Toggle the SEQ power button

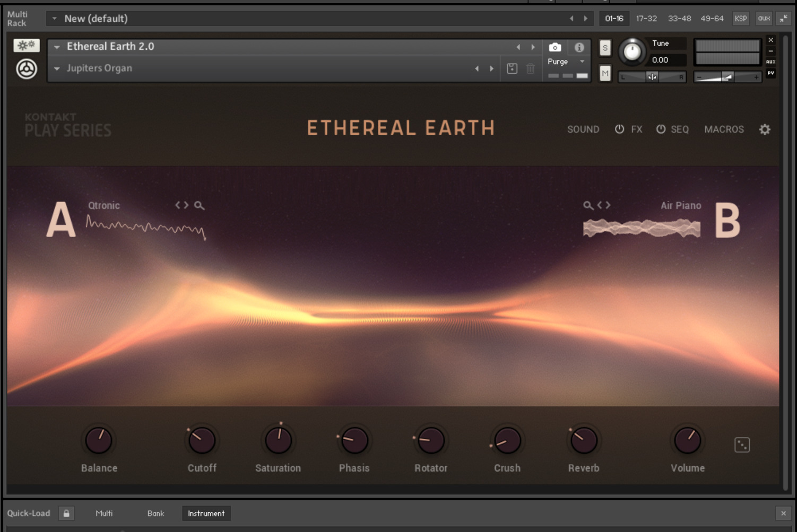[661, 129]
